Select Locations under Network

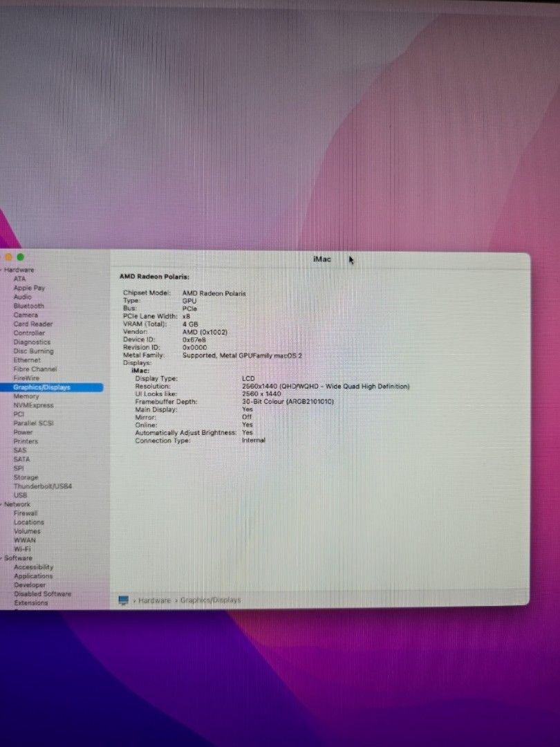coord(29,522)
